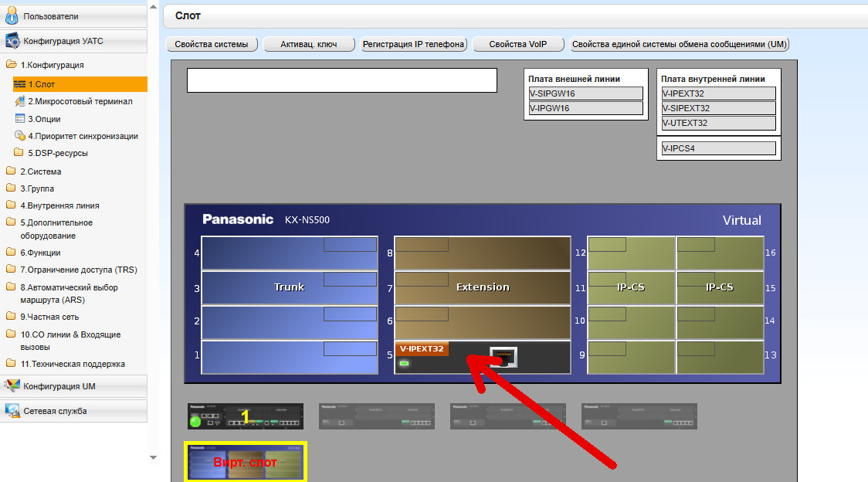Expand the 2.Система folder
Screen dimensions: 868x482
point(11,171)
